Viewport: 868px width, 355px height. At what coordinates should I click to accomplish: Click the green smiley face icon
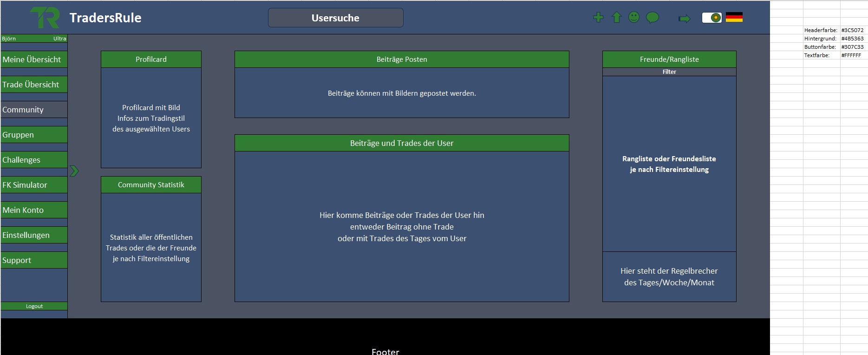[x=634, y=17]
